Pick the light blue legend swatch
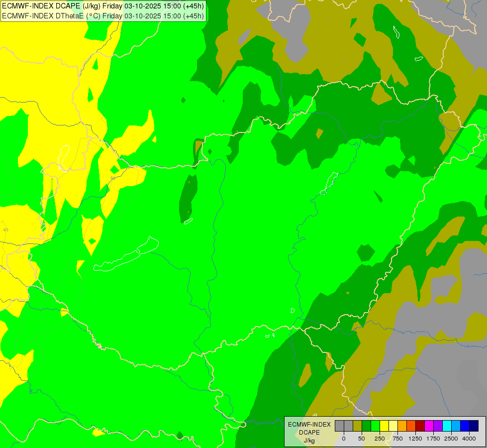Screen dimensions: 487x448 tap(456, 426)
